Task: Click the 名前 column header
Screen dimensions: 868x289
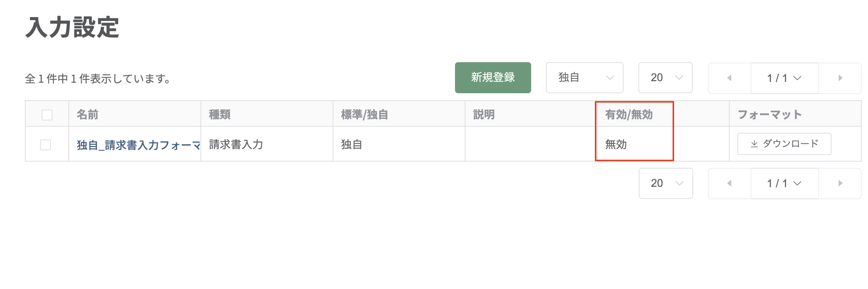Action: point(87,114)
